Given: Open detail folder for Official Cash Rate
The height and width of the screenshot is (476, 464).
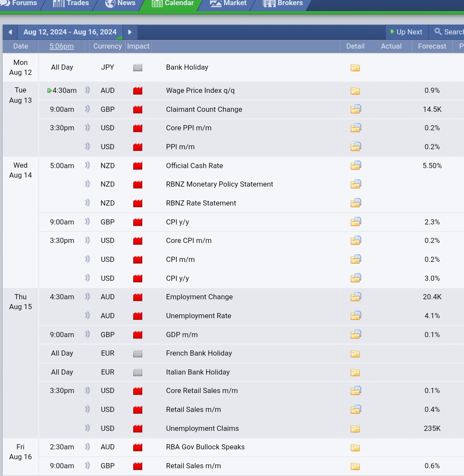Looking at the screenshot, I should click(356, 166).
